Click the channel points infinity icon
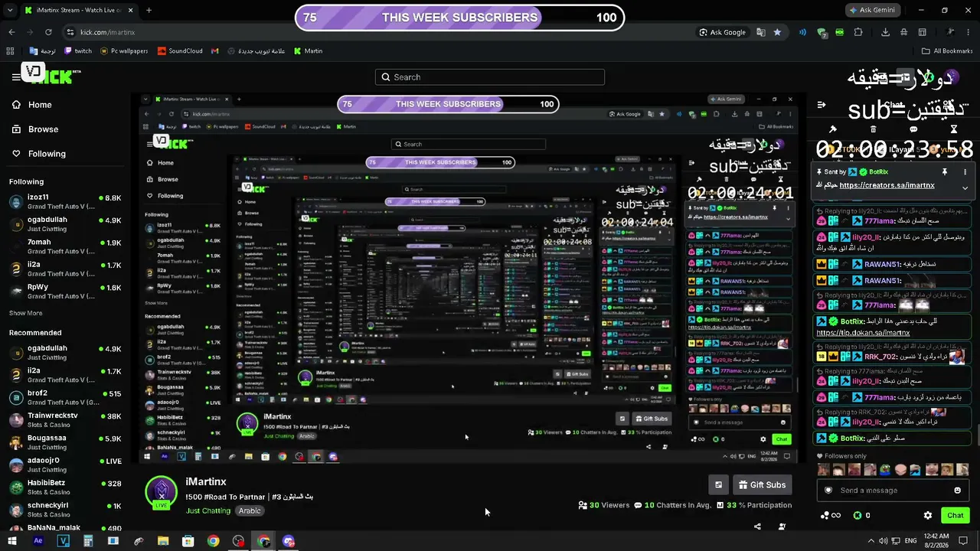This screenshot has height=551, width=980. 831,516
